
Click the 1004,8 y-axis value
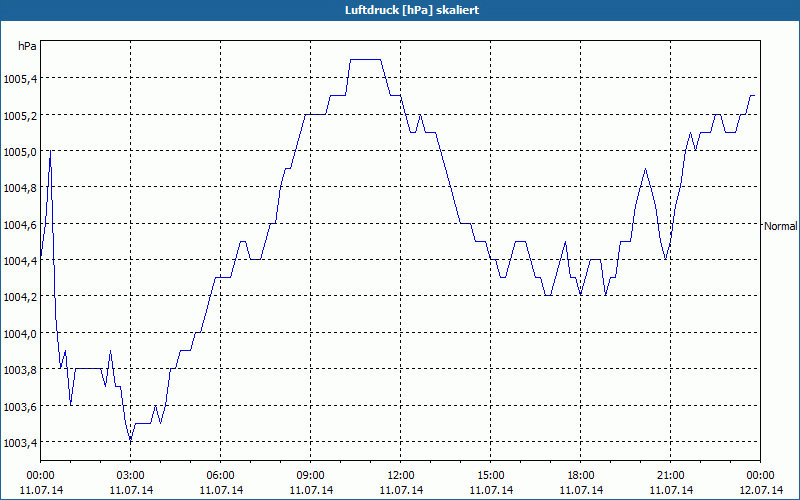pyautogui.click(x=19, y=188)
